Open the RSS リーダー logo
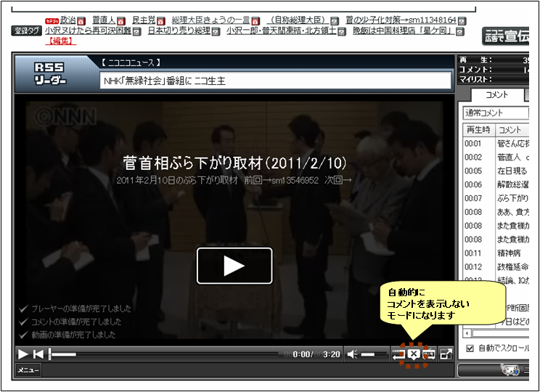 pos(50,73)
